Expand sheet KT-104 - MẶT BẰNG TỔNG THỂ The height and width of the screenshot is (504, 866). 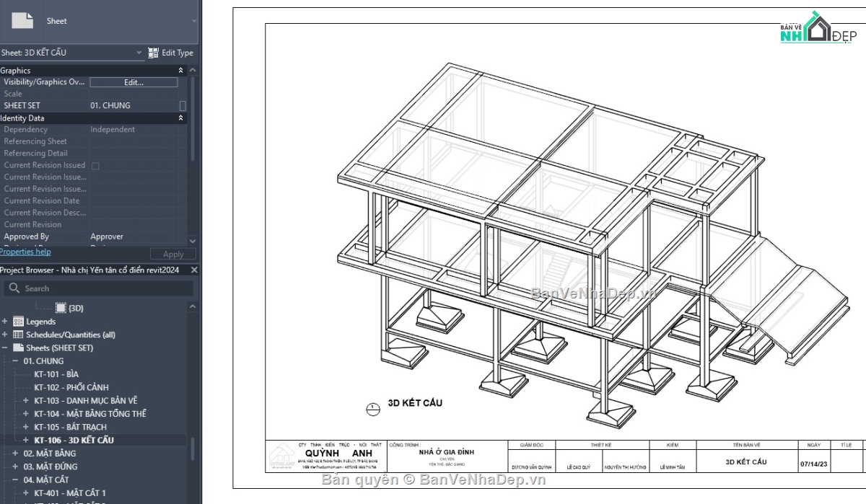pyautogui.click(x=26, y=414)
